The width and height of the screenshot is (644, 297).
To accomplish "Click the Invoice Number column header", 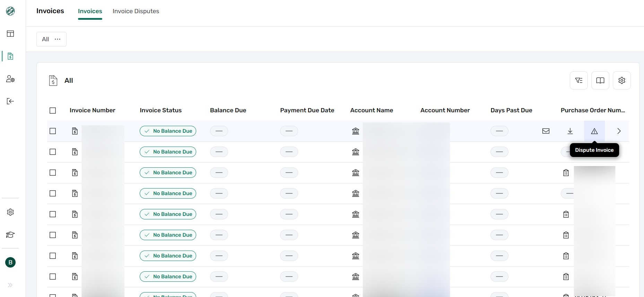I will click(x=93, y=110).
